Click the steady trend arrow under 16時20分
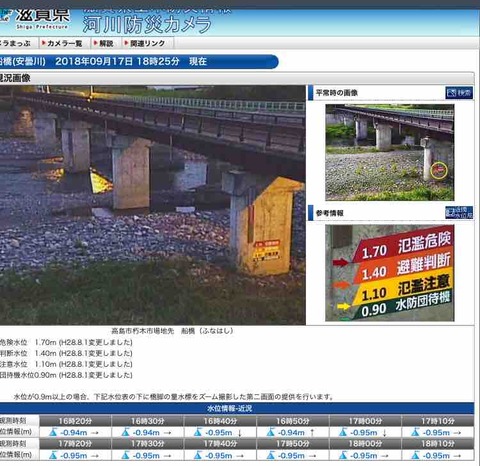Screen dimensions: 480x466 coord(95,433)
